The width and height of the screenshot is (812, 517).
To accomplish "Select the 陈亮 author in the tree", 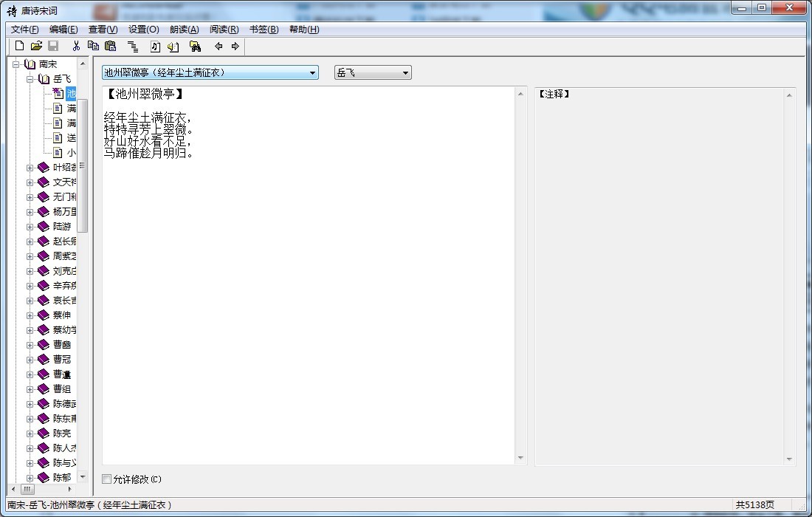I will pos(62,434).
